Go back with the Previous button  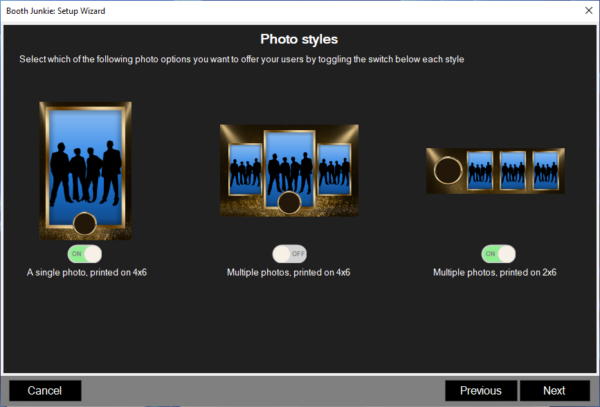480,390
